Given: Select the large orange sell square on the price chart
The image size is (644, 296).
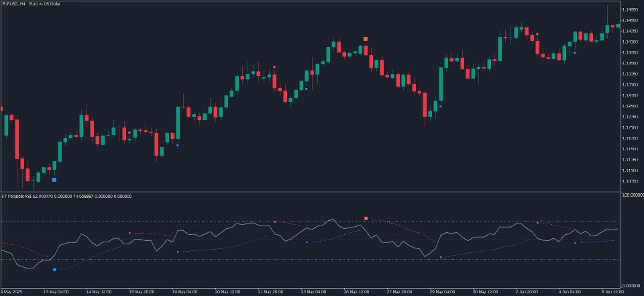Looking at the screenshot, I should 366,39.
